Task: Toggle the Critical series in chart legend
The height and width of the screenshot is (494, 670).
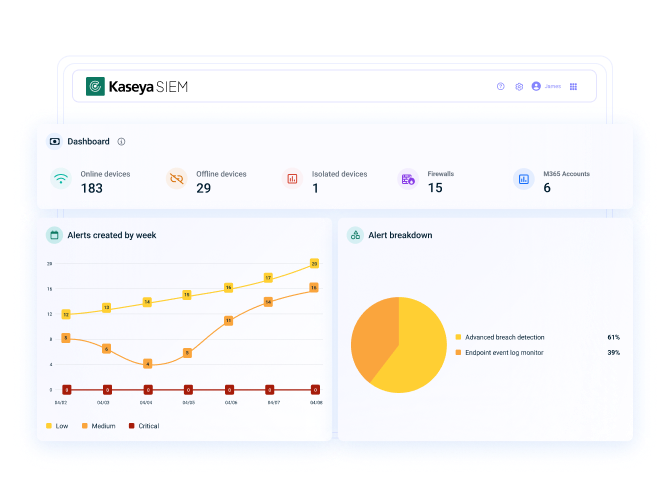Action: [144, 426]
